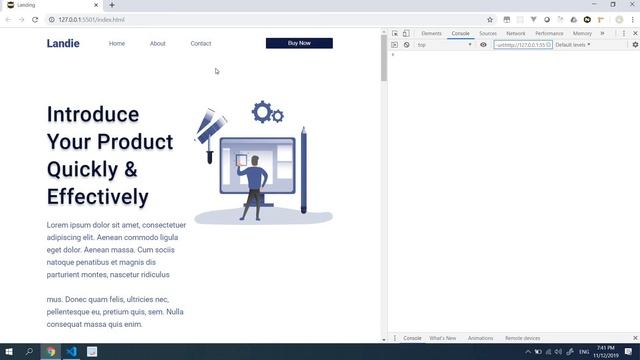
Task: Close the Landing tab
Action: coord(96,5)
